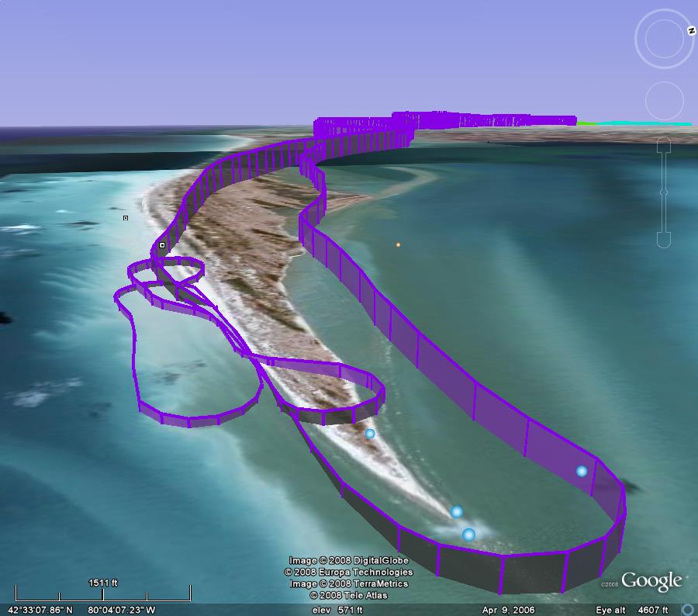Click the lowest blue placemark at spit tip
This screenshot has height=616, width=698.
468,535
